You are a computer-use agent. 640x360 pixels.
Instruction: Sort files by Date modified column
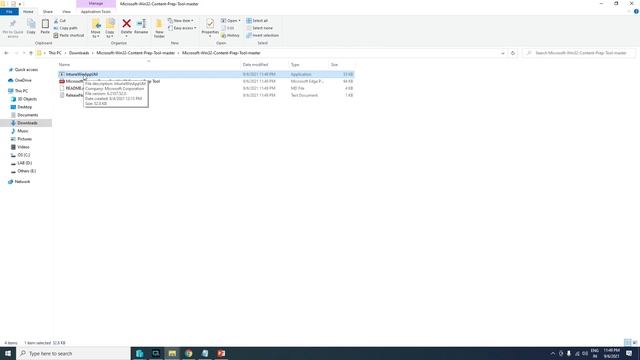(256, 64)
